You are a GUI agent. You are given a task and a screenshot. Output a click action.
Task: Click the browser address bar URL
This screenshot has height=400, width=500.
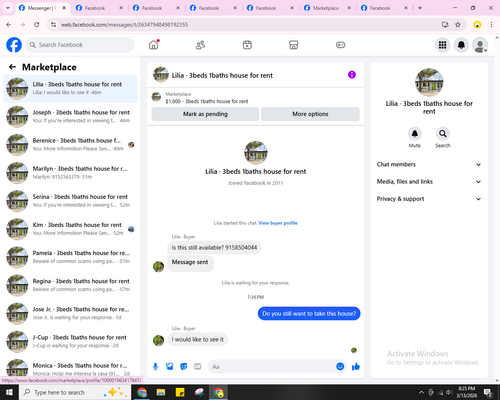coord(124,25)
